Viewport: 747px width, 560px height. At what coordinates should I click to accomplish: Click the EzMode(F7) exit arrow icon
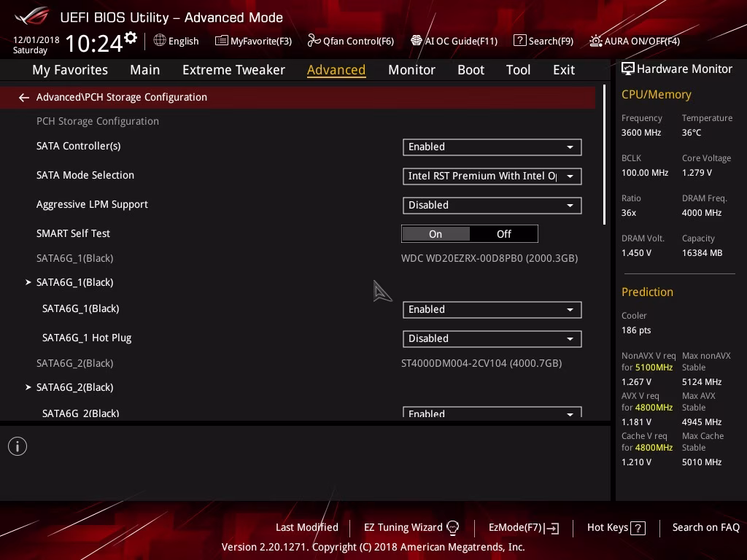(552, 528)
